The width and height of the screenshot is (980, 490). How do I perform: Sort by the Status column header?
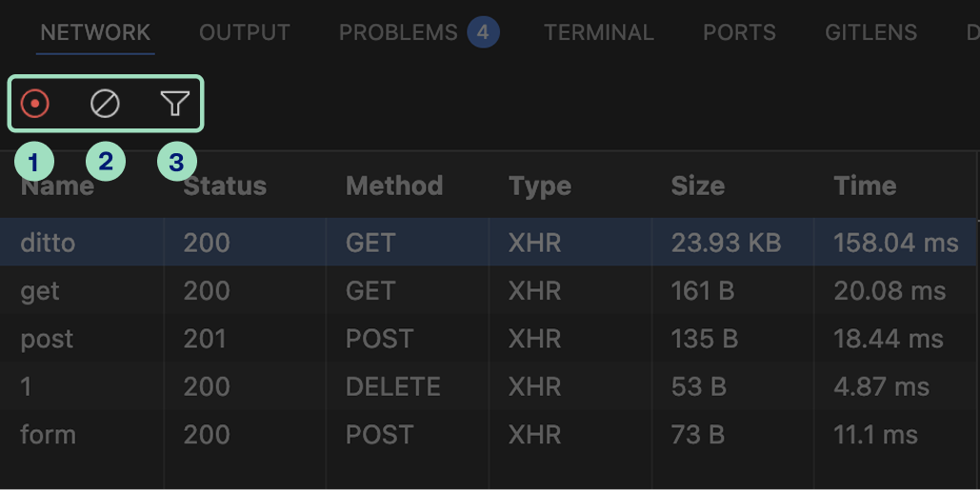tap(225, 186)
